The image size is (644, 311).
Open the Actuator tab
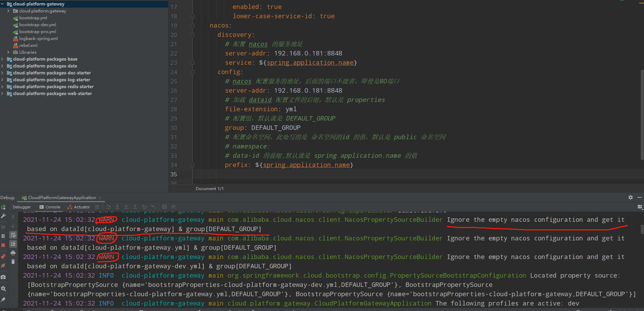click(x=79, y=207)
